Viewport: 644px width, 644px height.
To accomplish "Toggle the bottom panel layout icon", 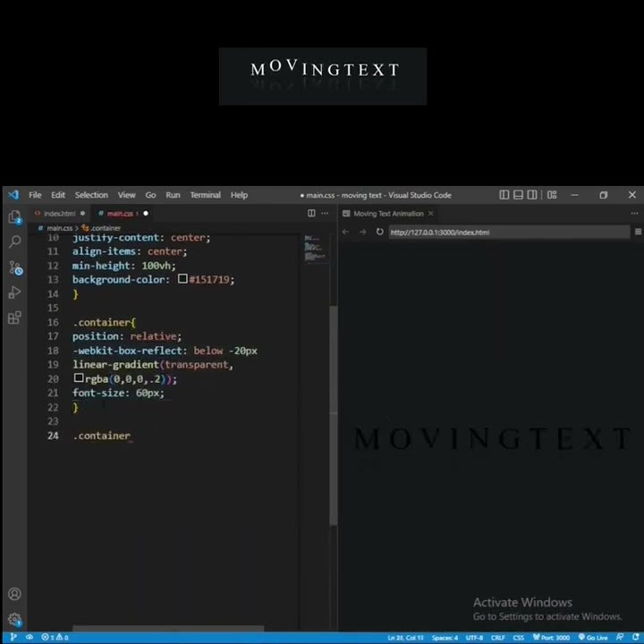I will (x=518, y=195).
